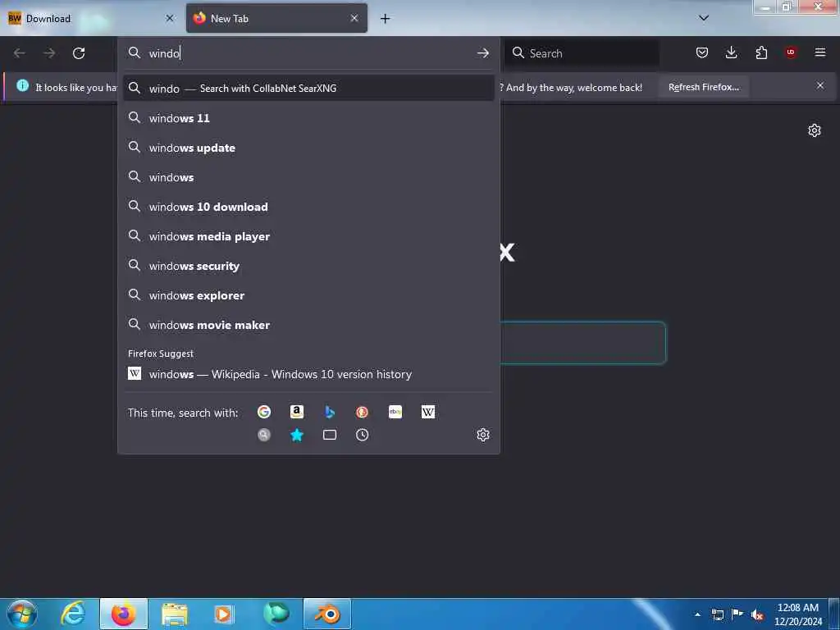
Task: Select the eBay search shortcut icon
Action: click(395, 412)
